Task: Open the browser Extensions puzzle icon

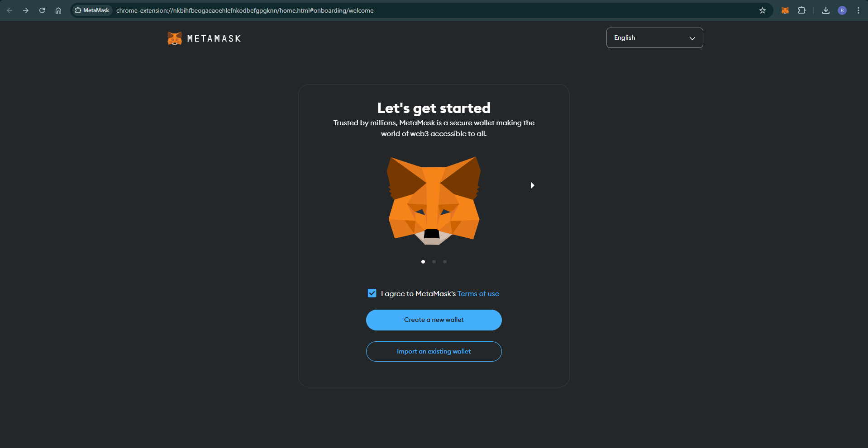Action: [801, 10]
